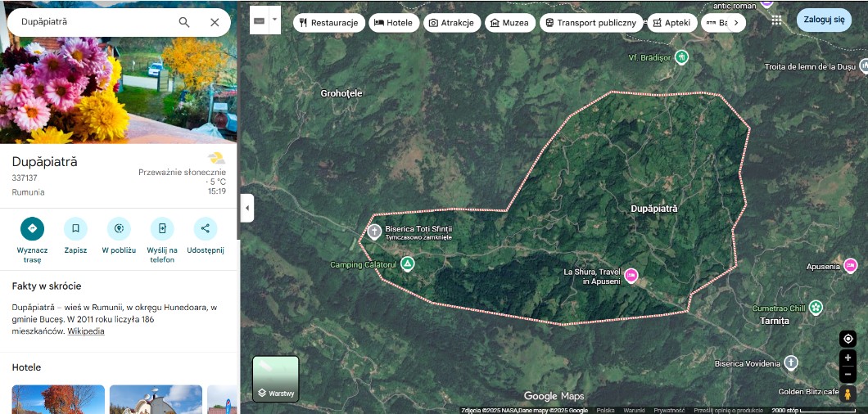Click Wyznacz trasę directions icon
868x414 pixels.
[x=33, y=228]
